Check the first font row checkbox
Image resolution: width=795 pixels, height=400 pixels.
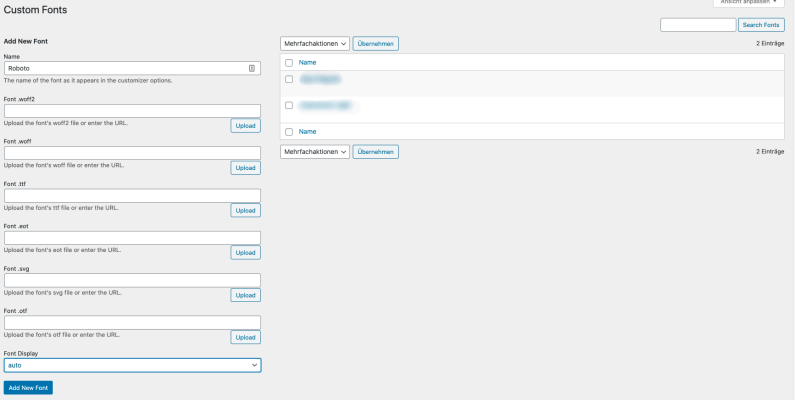[x=289, y=78]
